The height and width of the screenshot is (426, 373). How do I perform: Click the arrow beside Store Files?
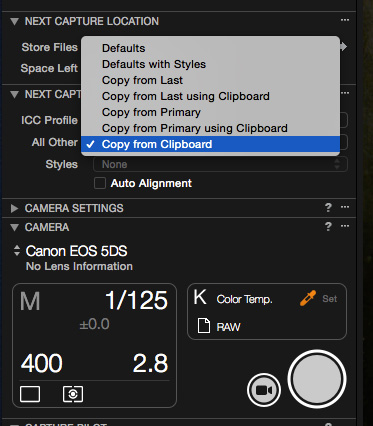coord(344,46)
